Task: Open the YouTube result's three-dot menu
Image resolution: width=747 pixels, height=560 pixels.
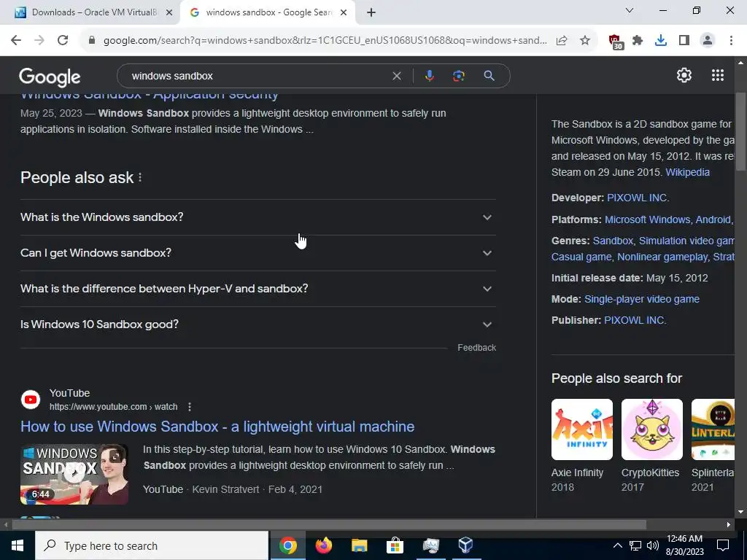Action: (x=190, y=407)
